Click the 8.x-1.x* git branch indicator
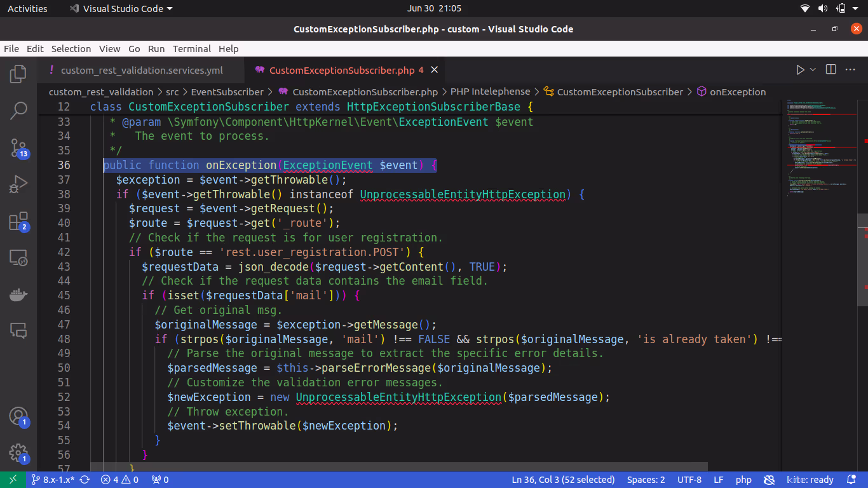The image size is (868, 488). click(52, 480)
